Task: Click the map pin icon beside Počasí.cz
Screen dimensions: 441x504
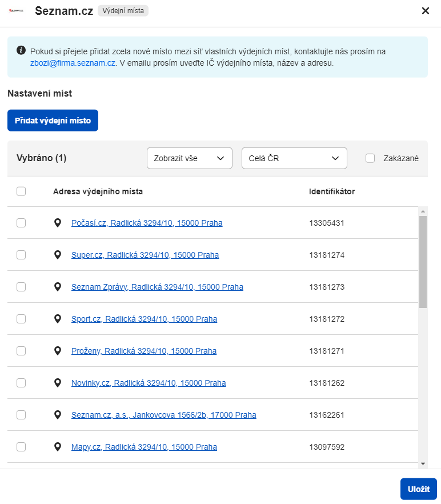Action: 58,223
